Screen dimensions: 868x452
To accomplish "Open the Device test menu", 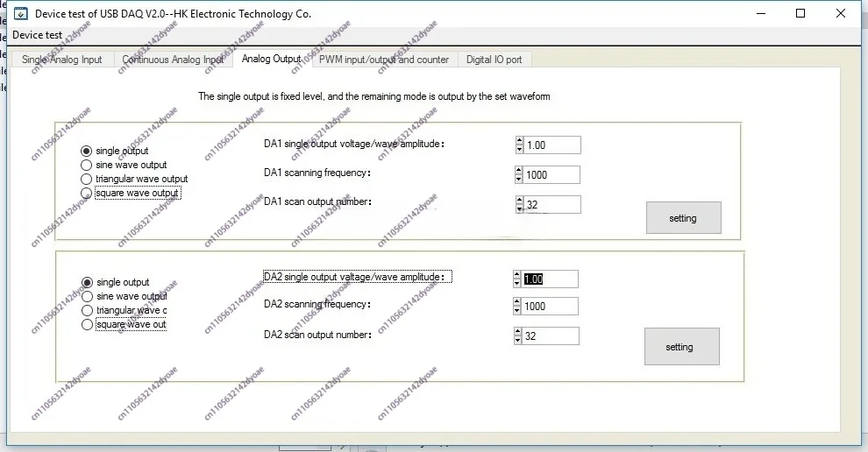I will click(37, 35).
